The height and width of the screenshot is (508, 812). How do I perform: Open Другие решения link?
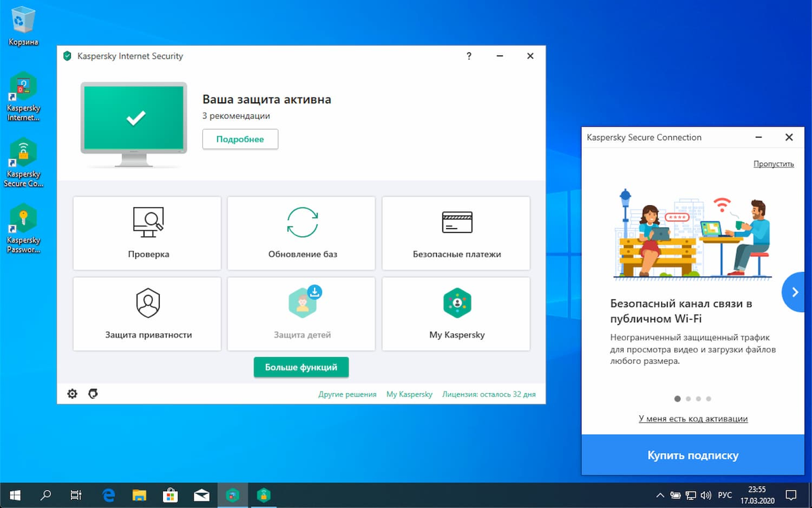347,394
